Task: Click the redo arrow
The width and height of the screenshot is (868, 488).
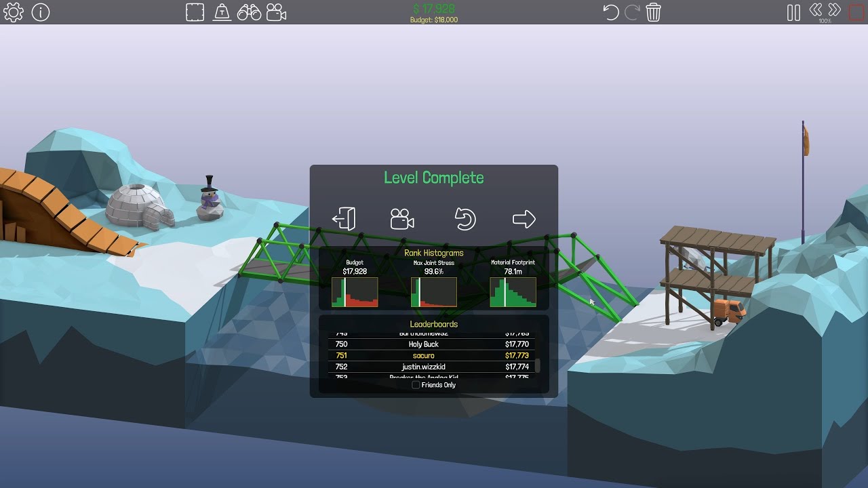Action: [x=632, y=12]
